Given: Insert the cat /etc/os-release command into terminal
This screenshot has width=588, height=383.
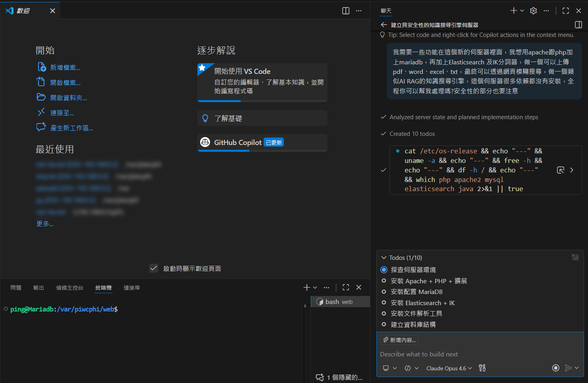Looking at the screenshot, I should (x=561, y=170).
